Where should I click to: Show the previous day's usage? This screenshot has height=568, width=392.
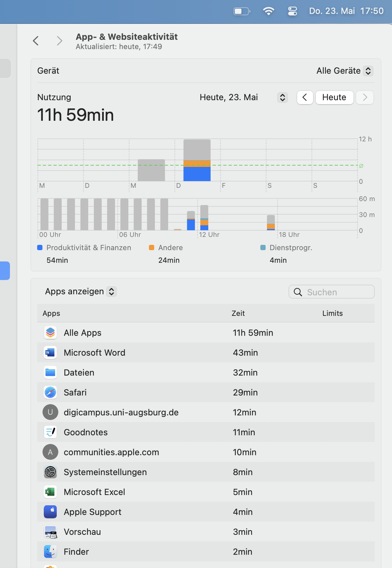coord(305,97)
